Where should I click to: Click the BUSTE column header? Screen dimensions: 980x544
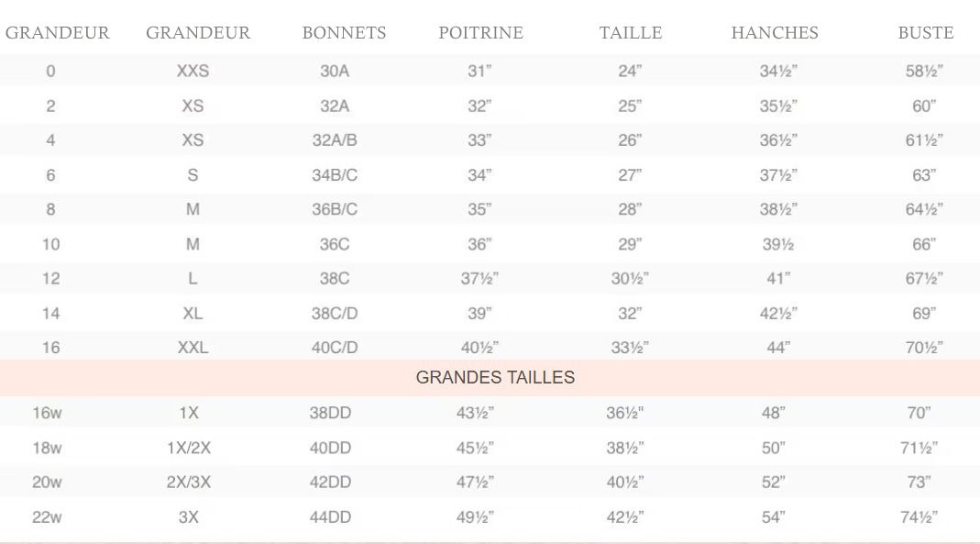tap(926, 32)
